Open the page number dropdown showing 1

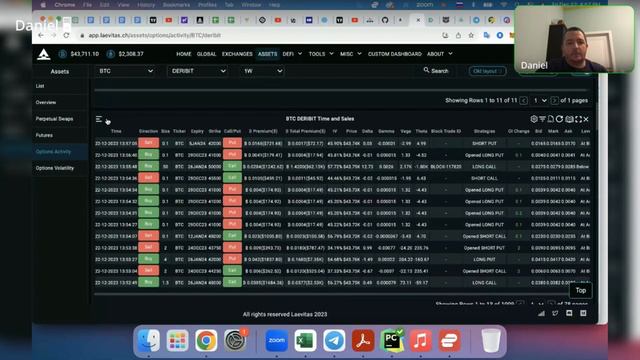pos(540,100)
